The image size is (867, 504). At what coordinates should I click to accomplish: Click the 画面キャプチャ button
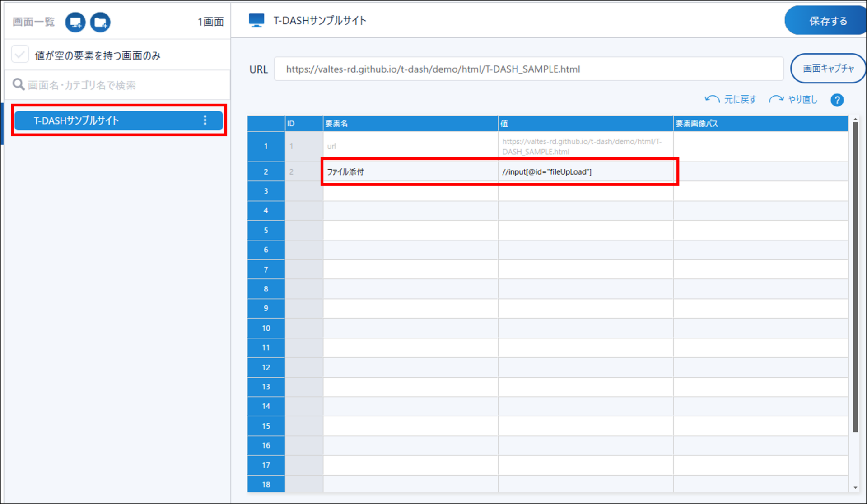point(827,69)
